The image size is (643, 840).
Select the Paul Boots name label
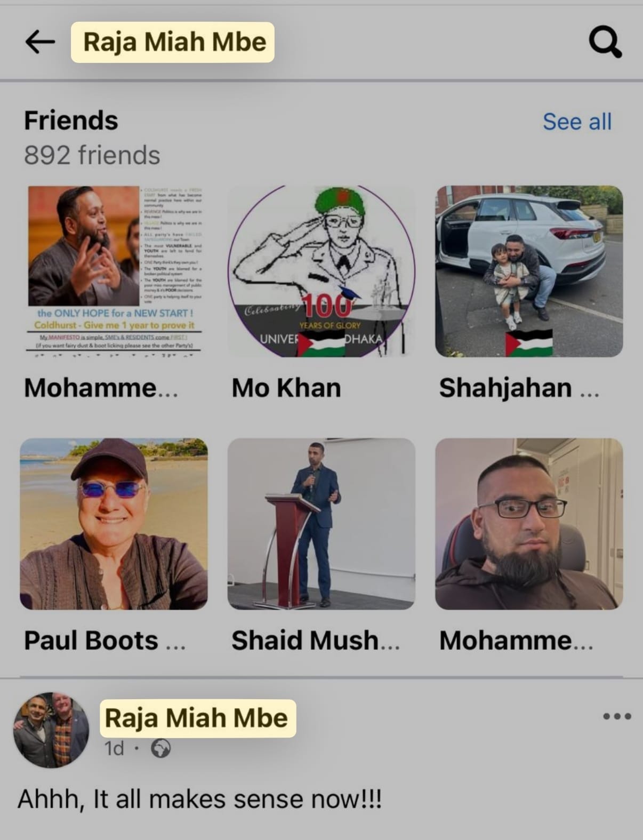(x=105, y=641)
